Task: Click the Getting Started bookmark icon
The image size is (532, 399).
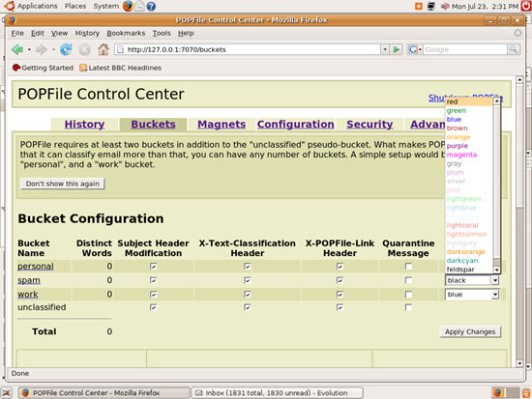Action: click(16, 68)
